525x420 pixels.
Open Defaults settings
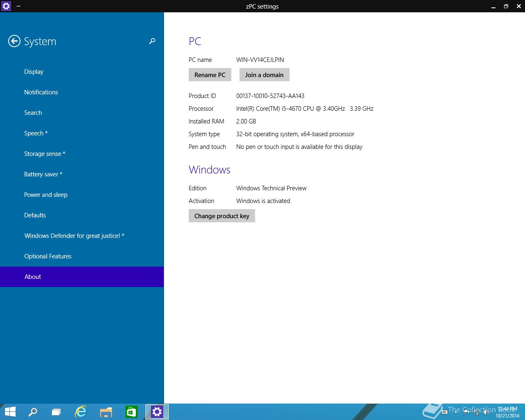point(82,215)
